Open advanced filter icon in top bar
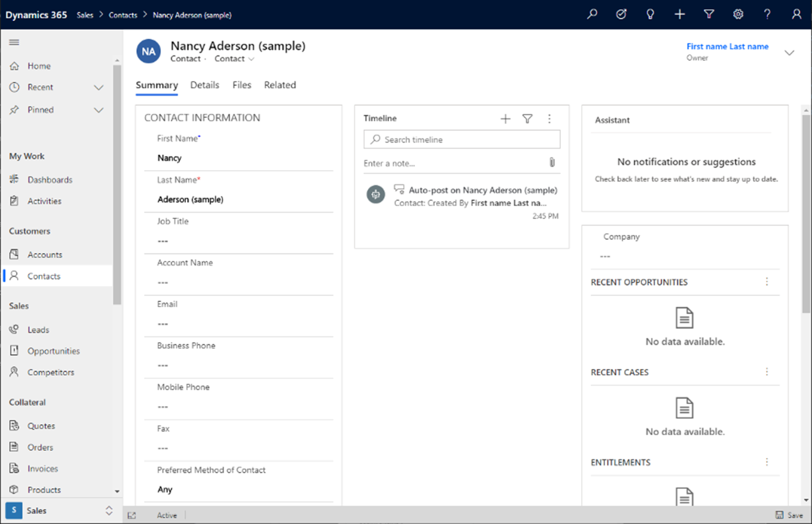The image size is (812, 524). pos(709,14)
